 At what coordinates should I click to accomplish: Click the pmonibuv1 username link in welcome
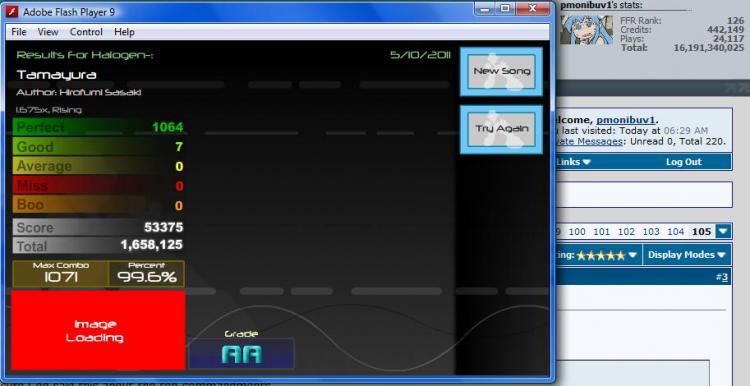(626, 120)
